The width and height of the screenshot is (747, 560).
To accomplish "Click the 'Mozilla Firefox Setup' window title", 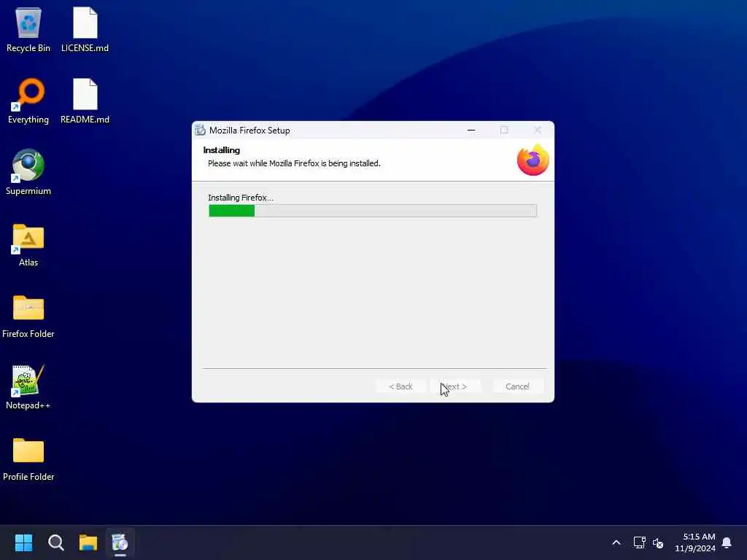I will 249,131.
